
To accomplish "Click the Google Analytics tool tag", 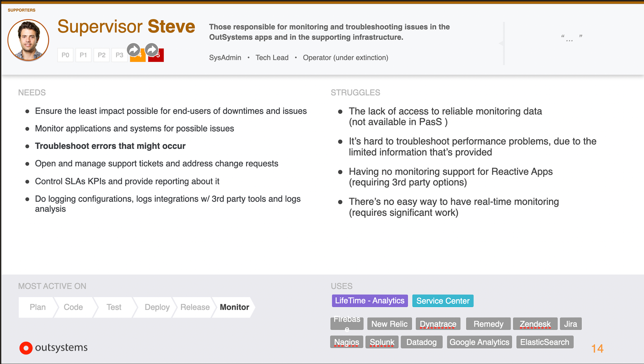I will point(479,342).
